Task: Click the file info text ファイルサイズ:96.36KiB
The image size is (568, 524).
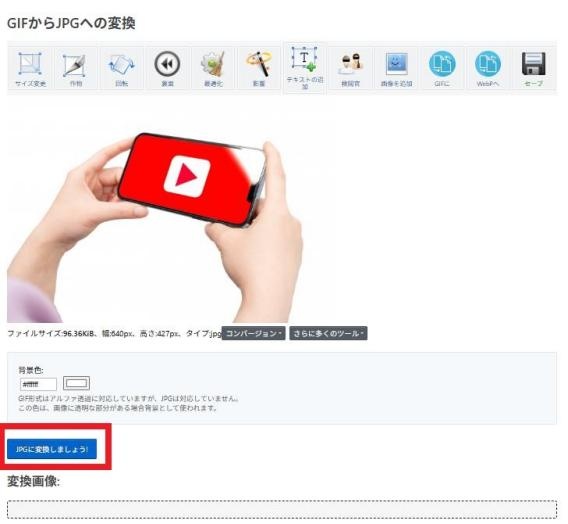Action: pyautogui.click(x=51, y=334)
